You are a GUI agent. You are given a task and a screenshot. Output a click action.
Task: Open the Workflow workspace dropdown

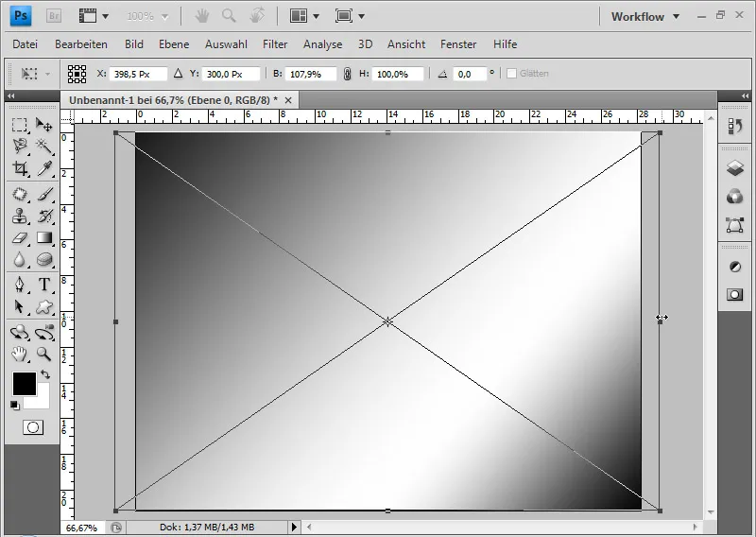645,16
